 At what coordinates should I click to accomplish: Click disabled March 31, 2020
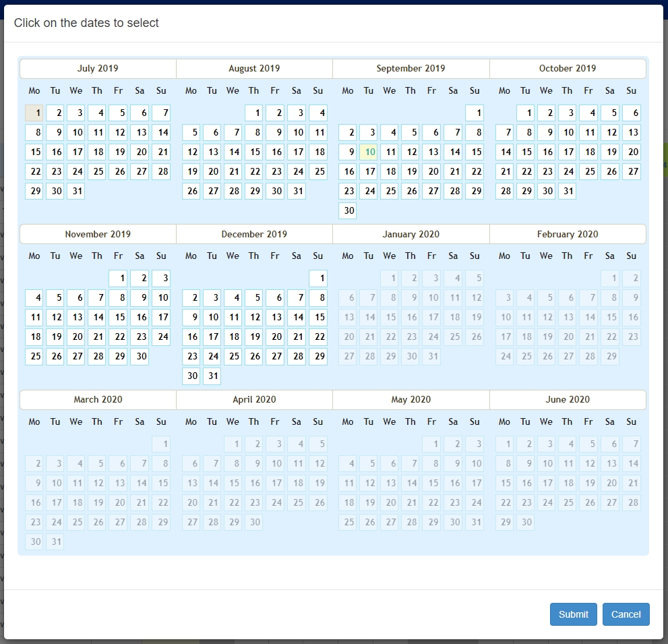(x=55, y=541)
